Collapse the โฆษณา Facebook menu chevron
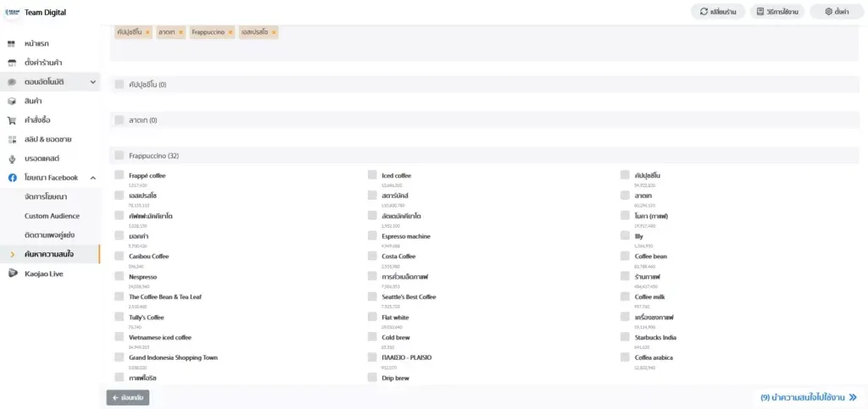868x409 pixels. pos(93,178)
